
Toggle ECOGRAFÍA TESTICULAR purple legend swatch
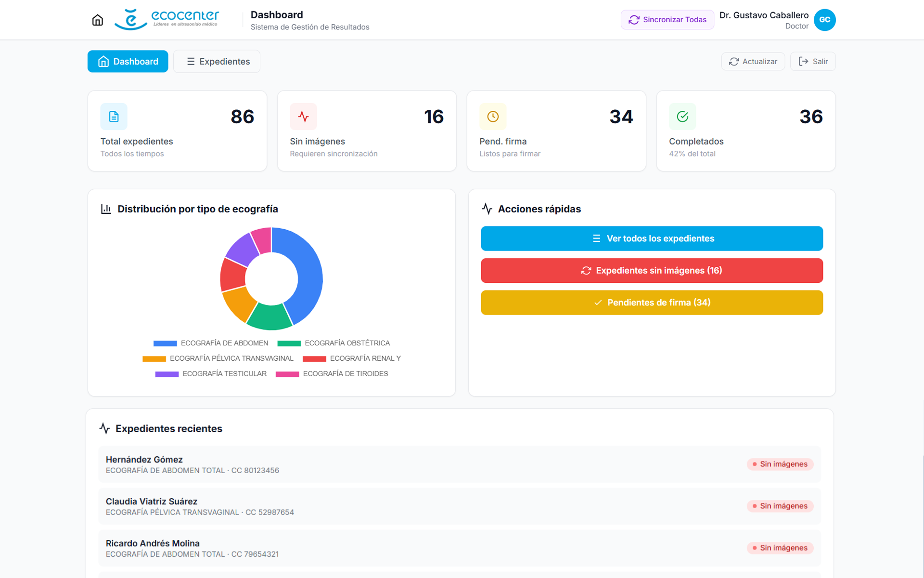pos(167,374)
